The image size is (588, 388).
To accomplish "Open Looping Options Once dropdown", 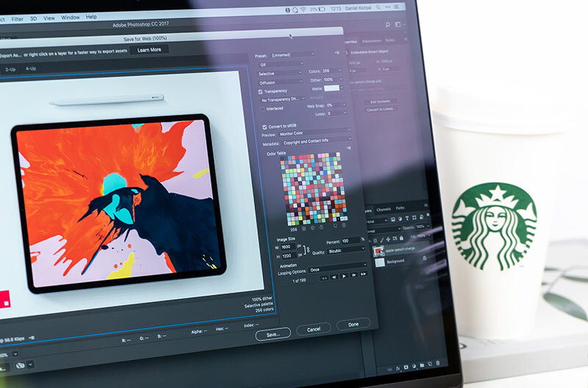I will (337, 267).
